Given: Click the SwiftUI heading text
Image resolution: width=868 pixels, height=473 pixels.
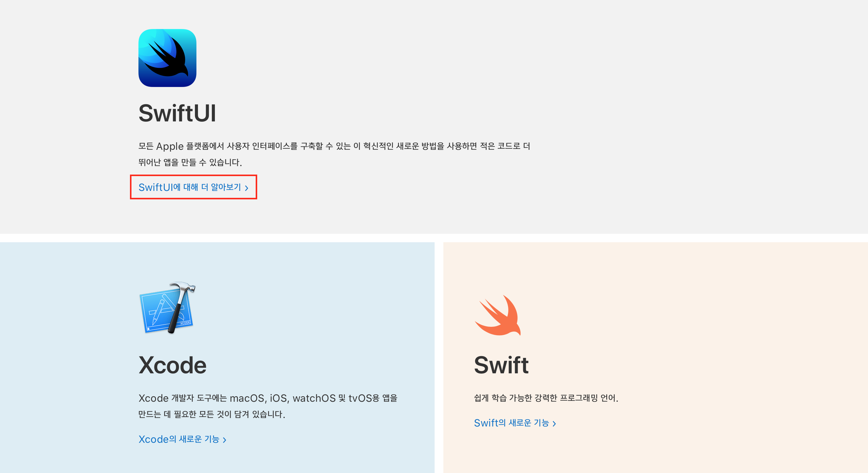Looking at the screenshot, I should (x=177, y=113).
